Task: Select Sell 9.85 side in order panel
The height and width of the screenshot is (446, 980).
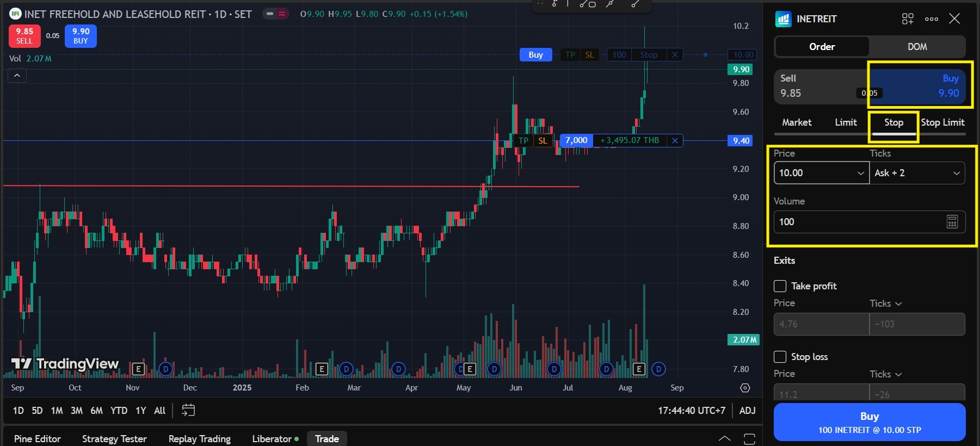Action: [x=821, y=86]
